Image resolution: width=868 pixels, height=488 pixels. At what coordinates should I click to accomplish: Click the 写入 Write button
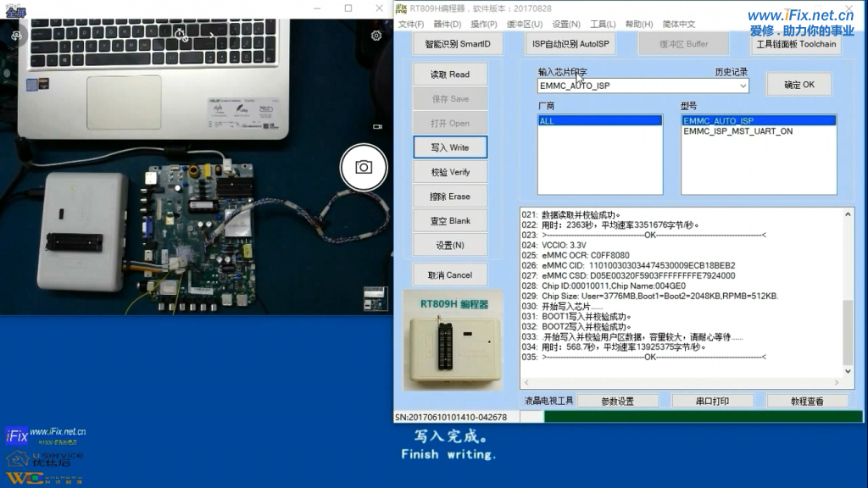pyautogui.click(x=450, y=147)
